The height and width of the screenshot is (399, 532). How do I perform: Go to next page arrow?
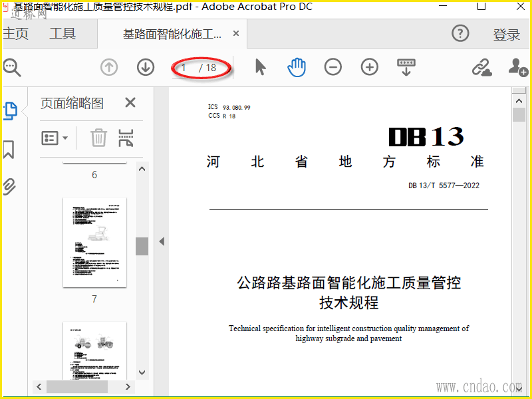point(146,67)
